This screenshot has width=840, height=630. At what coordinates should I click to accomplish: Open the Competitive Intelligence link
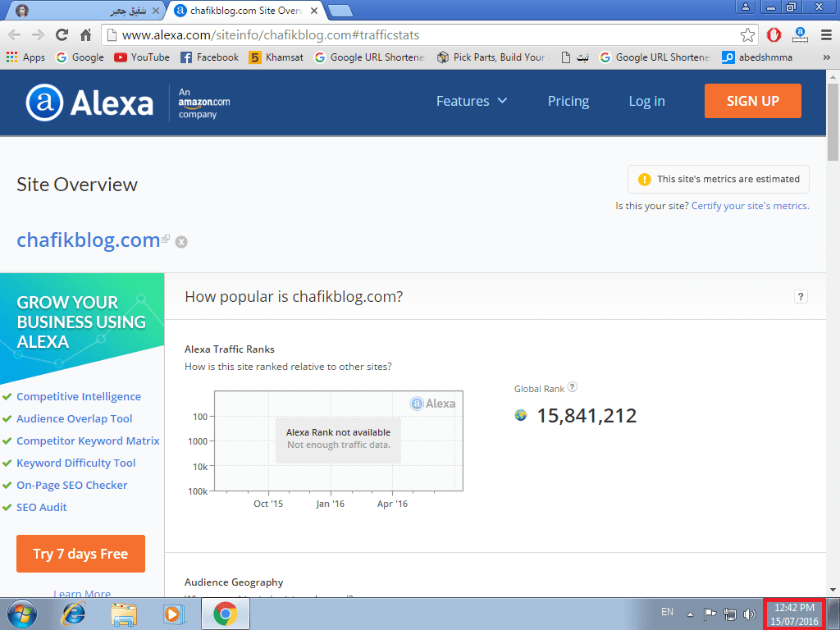pyautogui.click(x=79, y=396)
